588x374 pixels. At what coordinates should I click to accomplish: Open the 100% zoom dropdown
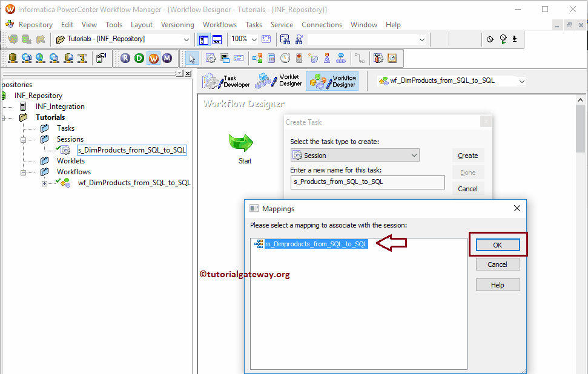(x=254, y=39)
